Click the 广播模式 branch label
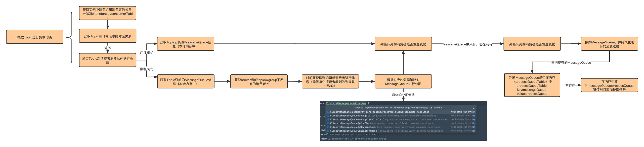The width and height of the screenshot is (644, 147). point(146,53)
